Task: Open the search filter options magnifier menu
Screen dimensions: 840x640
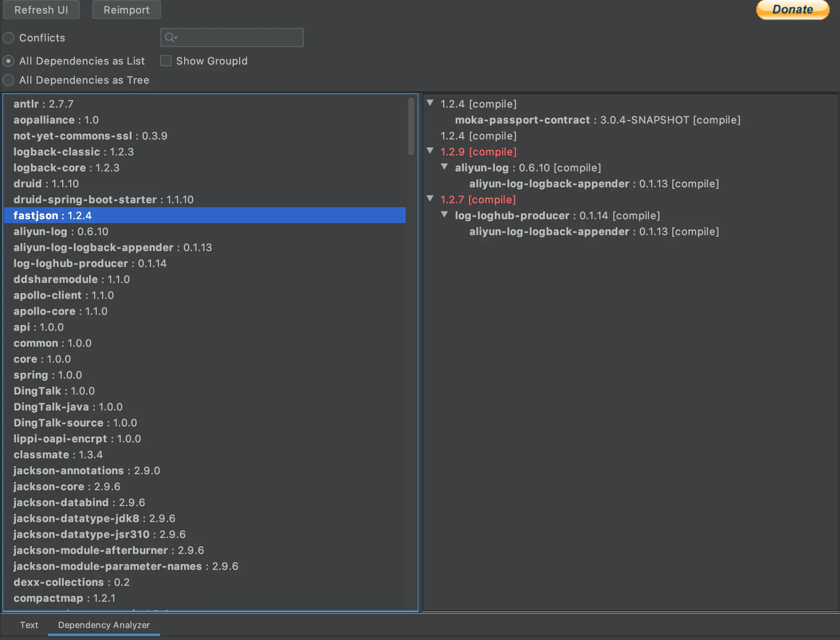Action: [171, 37]
